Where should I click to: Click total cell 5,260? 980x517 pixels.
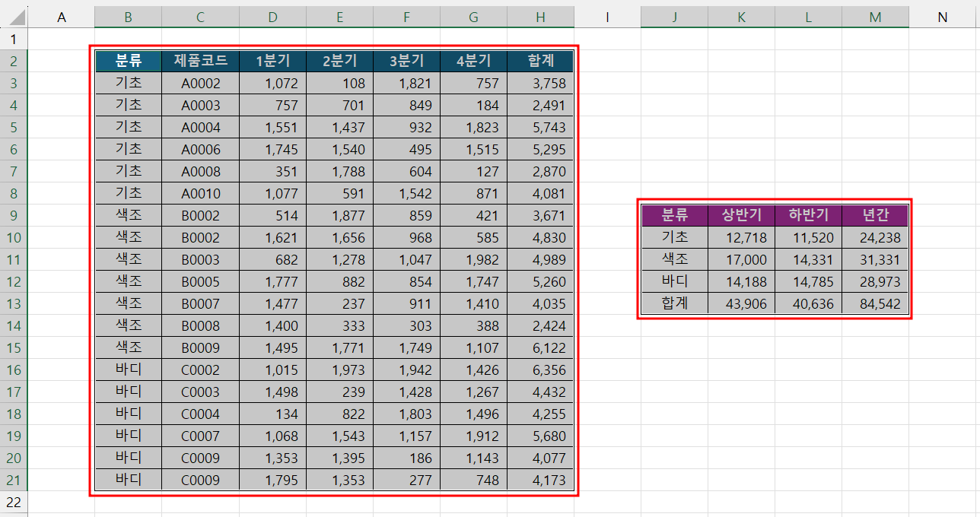coord(540,282)
